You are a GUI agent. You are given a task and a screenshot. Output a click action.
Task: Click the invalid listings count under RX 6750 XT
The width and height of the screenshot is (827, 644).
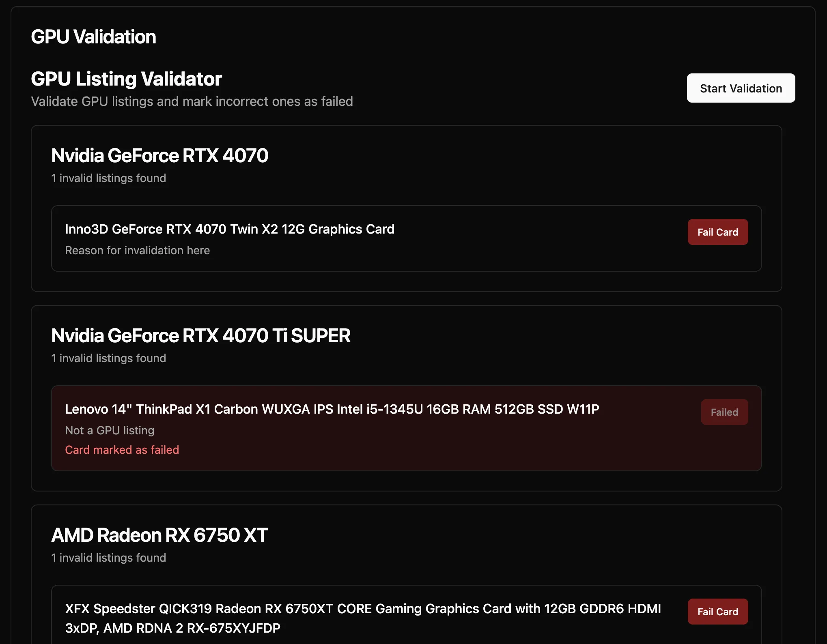coord(108,558)
